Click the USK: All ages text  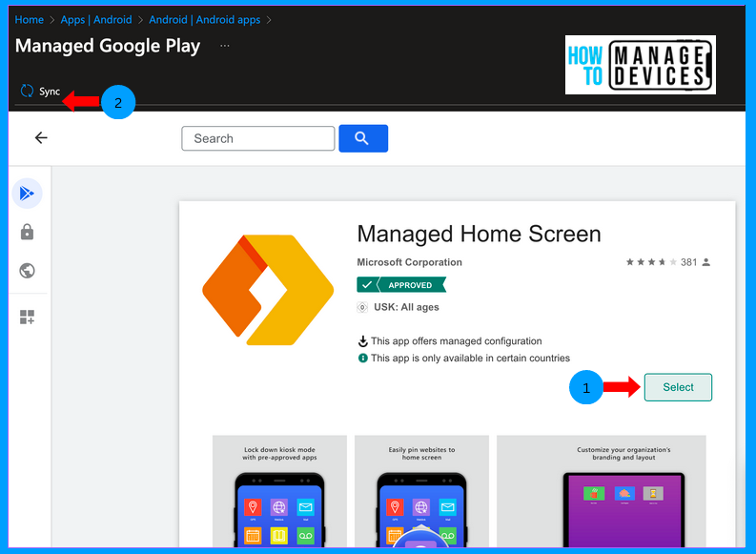coord(406,307)
